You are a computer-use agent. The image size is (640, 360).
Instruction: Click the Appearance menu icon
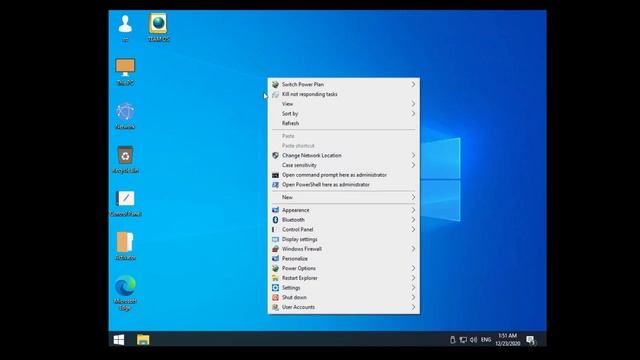(x=276, y=210)
